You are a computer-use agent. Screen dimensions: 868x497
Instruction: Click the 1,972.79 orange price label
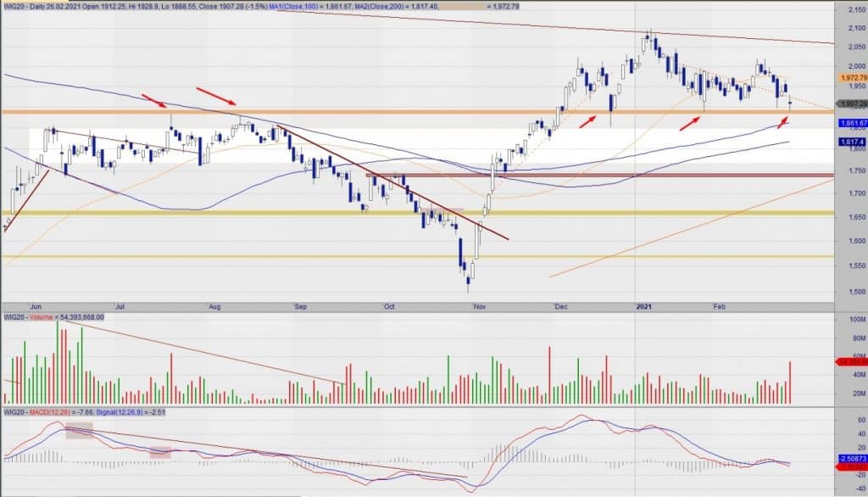[851, 77]
